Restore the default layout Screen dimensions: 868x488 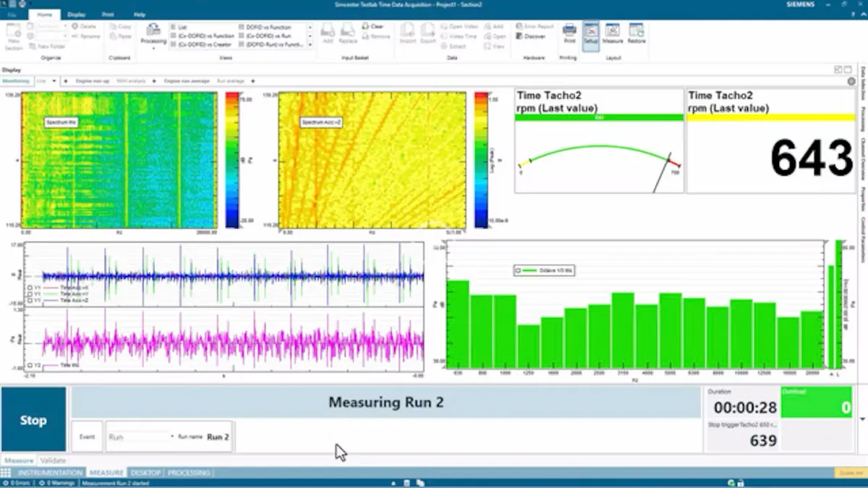pyautogui.click(x=637, y=33)
